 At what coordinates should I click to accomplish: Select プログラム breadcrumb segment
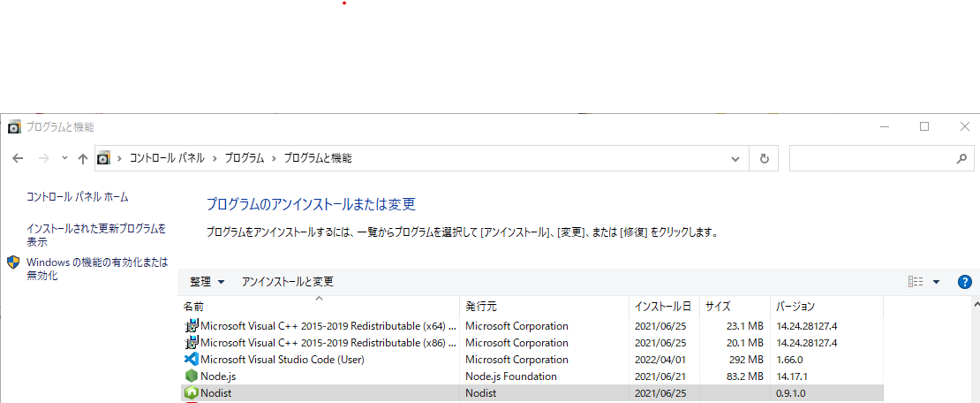(245, 159)
